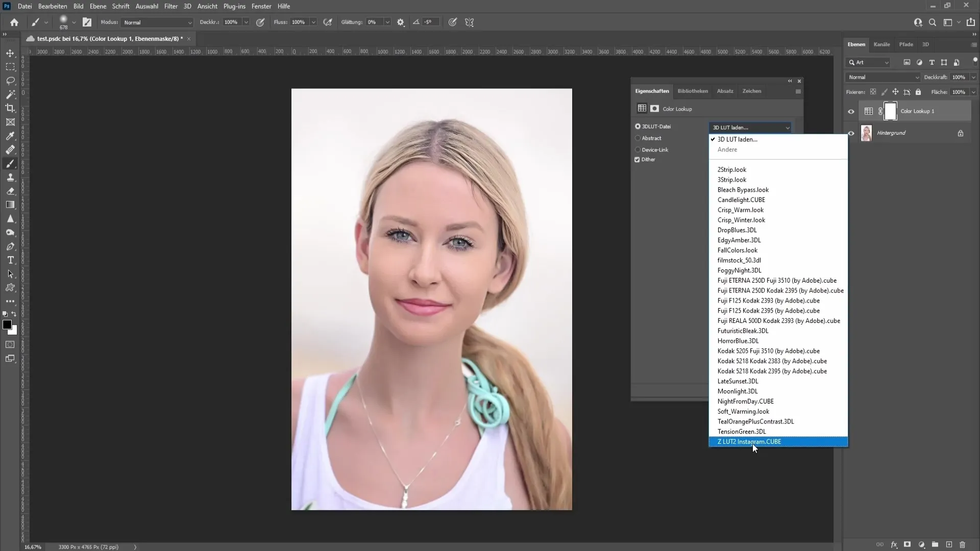980x551 pixels.
Task: Select the Move tool
Action: click(10, 53)
